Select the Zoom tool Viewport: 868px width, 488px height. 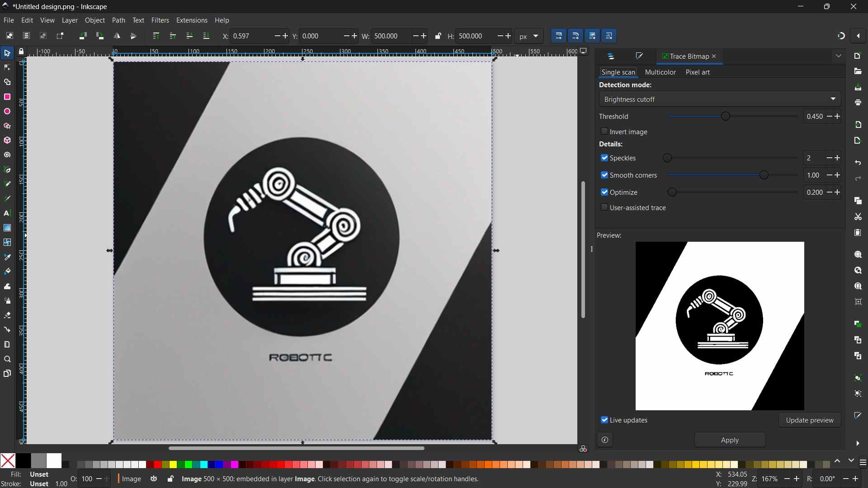pyautogui.click(x=7, y=360)
